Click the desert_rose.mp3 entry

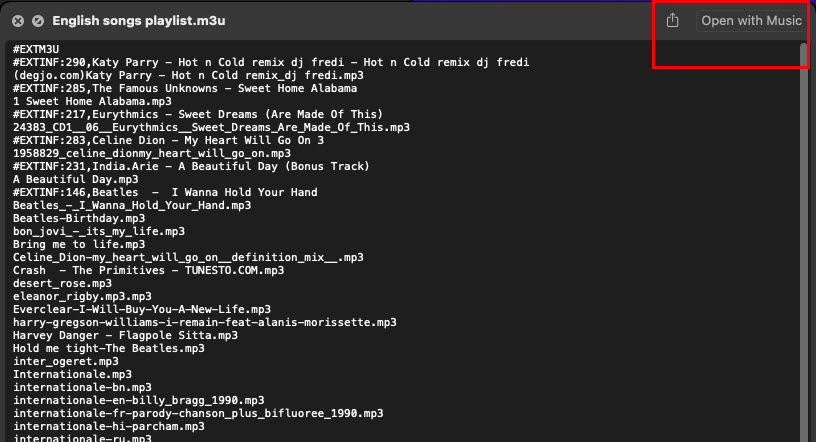pos(62,284)
